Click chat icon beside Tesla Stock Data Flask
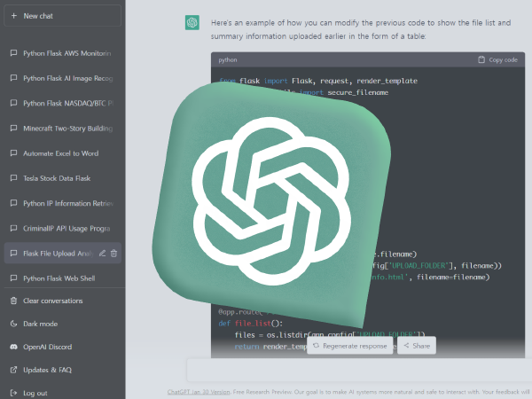The height and width of the screenshot is (399, 532). coord(13,178)
